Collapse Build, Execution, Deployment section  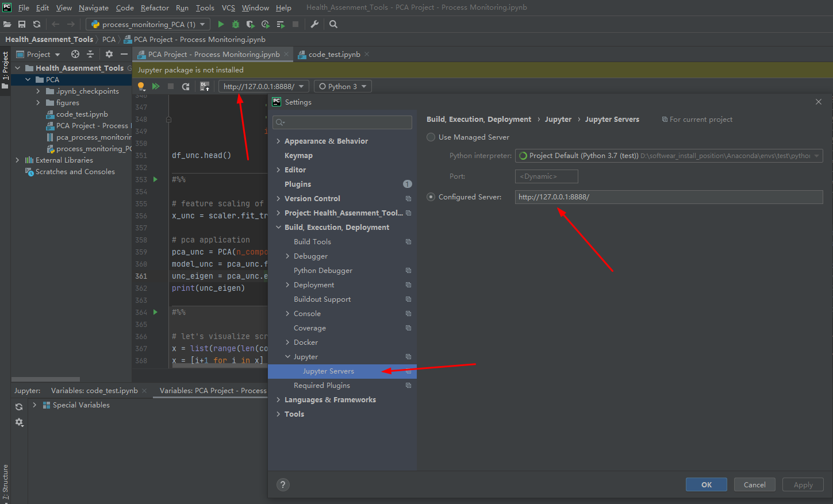(x=278, y=228)
